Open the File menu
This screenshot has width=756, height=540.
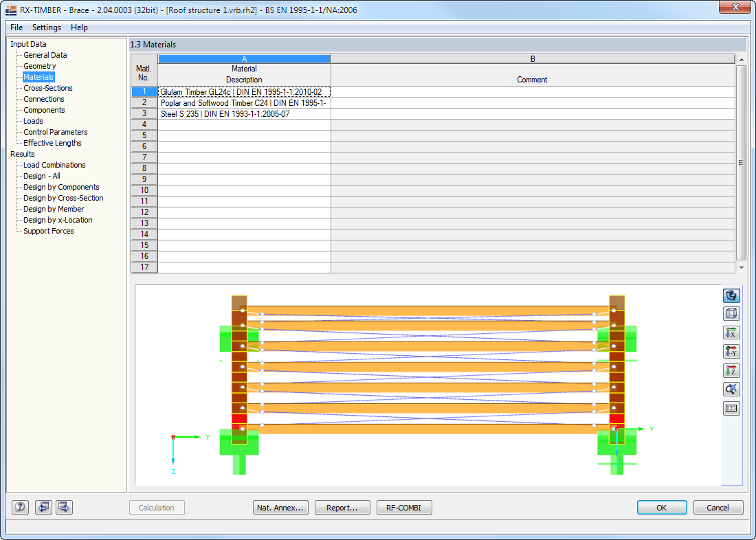pos(16,27)
